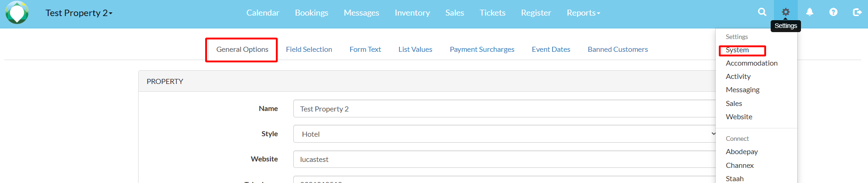This screenshot has height=183, width=868.
Task: Click the logout exit icon
Action: pyautogui.click(x=857, y=12)
